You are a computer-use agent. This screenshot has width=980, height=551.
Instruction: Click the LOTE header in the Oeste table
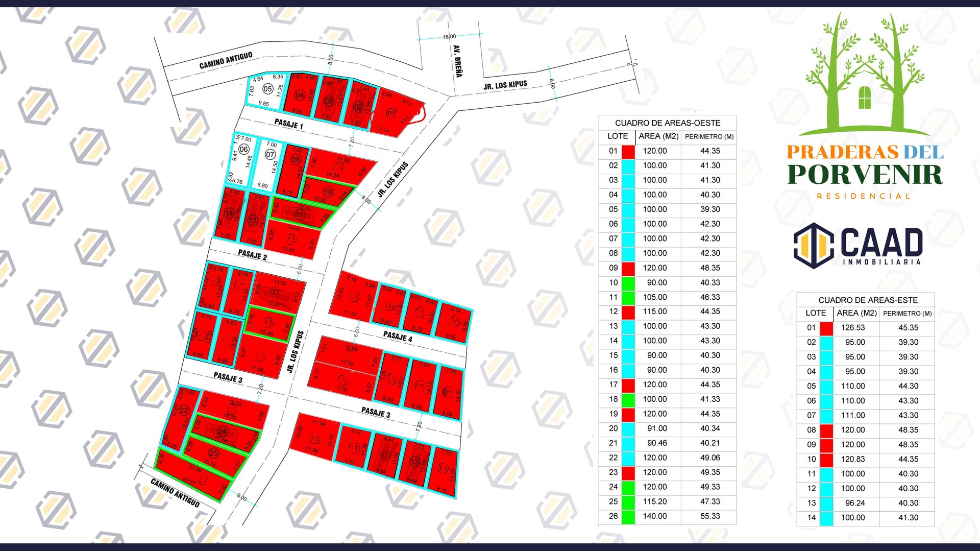pyautogui.click(x=618, y=136)
